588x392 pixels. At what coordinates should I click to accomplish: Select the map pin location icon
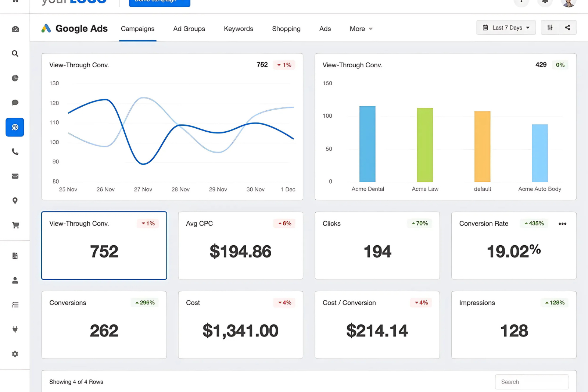click(15, 201)
